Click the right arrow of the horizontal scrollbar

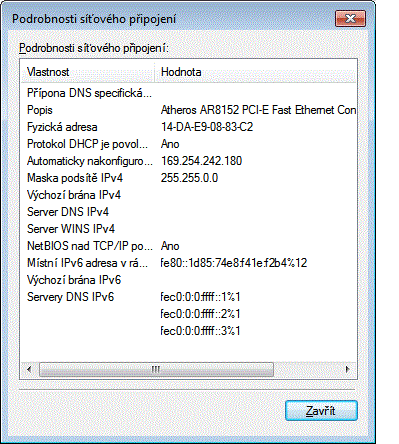(348, 369)
